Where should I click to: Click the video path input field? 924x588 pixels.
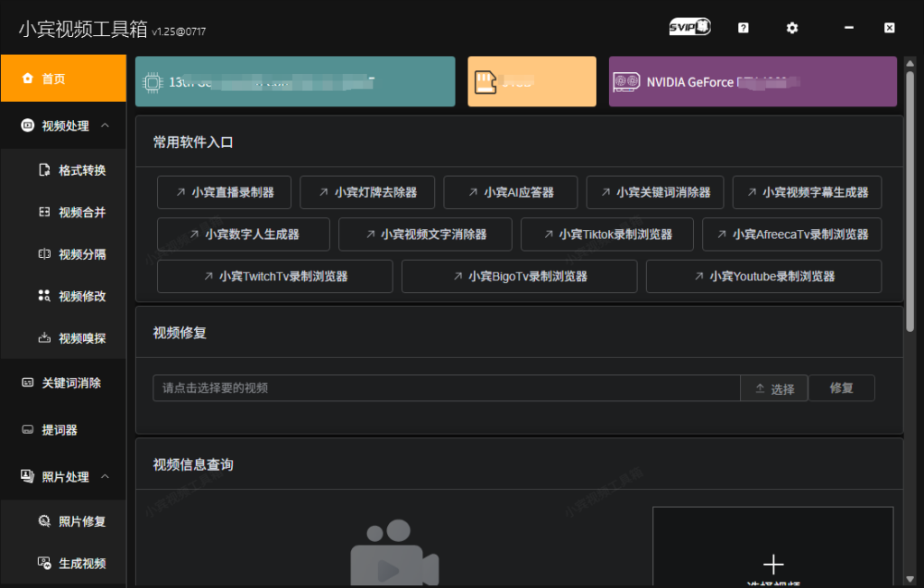point(446,388)
